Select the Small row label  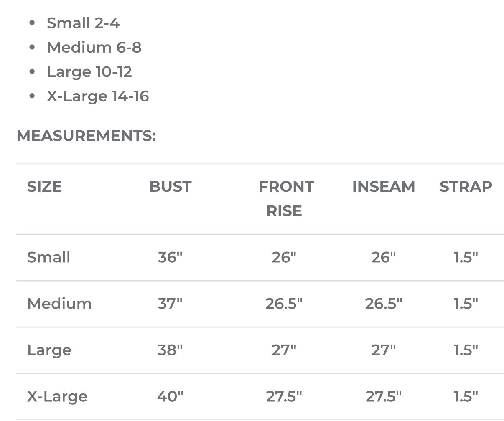pyautogui.click(x=48, y=257)
